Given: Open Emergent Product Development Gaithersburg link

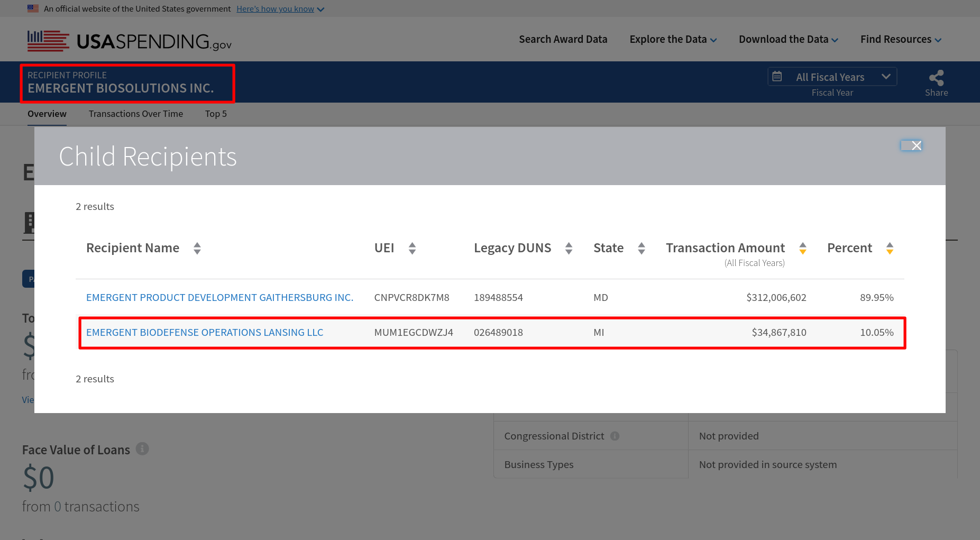Looking at the screenshot, I should point(219,297).
